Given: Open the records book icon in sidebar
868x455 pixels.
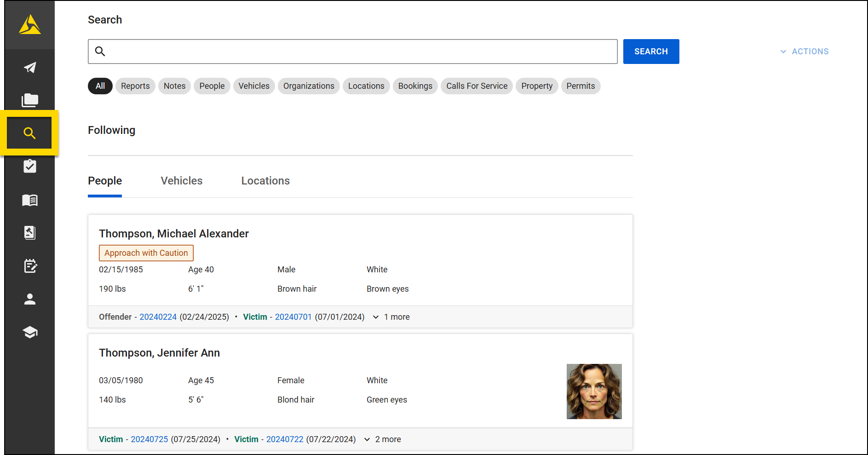Looking at the screenshot, I should 29,200.
